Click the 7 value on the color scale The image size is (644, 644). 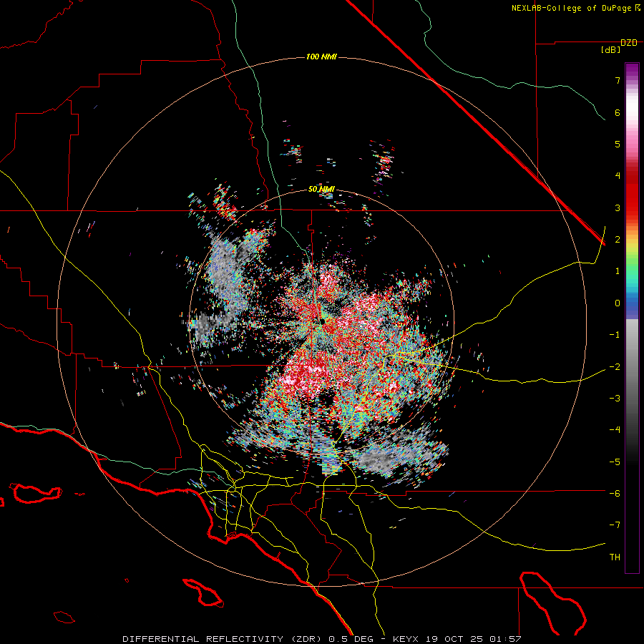coord(618,80)
